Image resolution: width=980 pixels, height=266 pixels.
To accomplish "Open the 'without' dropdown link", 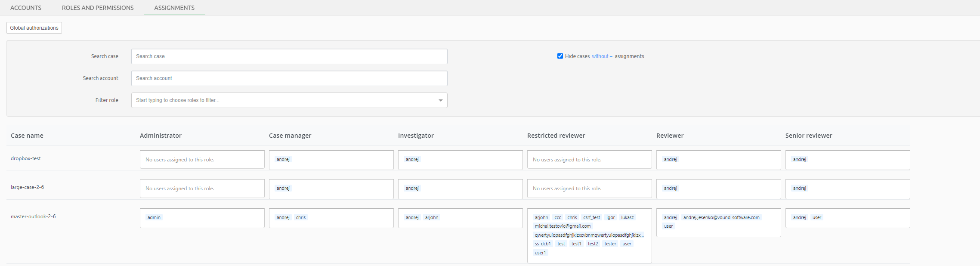I will [x=602, y=56].
